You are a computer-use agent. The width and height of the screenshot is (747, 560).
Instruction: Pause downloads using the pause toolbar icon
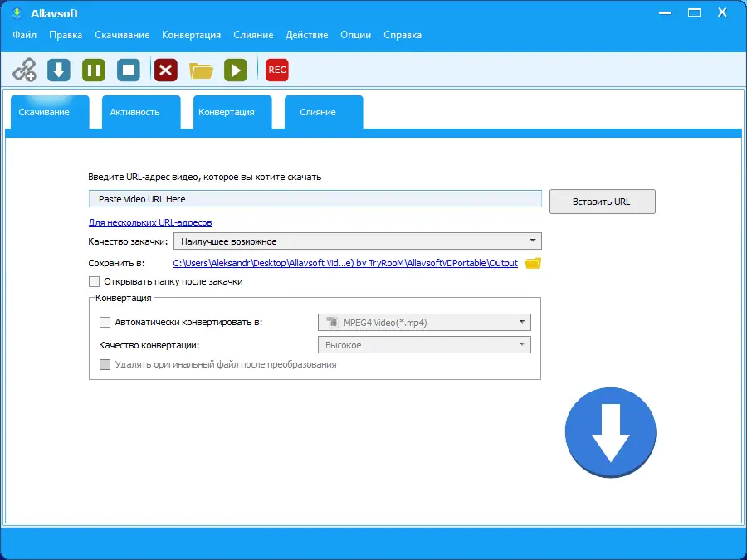(x=93, y=70)
